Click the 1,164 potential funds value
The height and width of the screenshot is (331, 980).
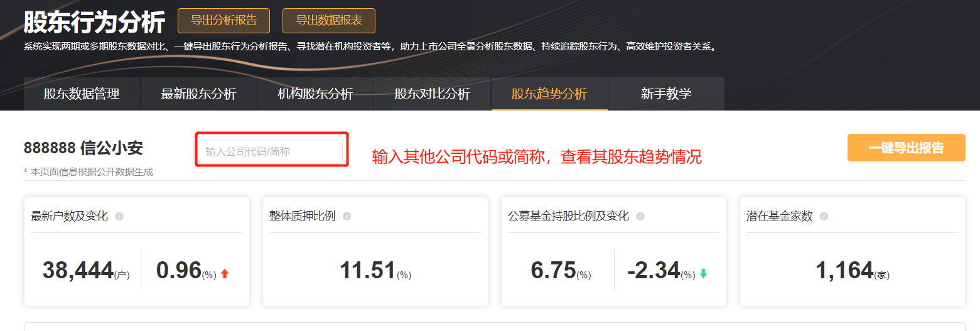tap(844, 270)
